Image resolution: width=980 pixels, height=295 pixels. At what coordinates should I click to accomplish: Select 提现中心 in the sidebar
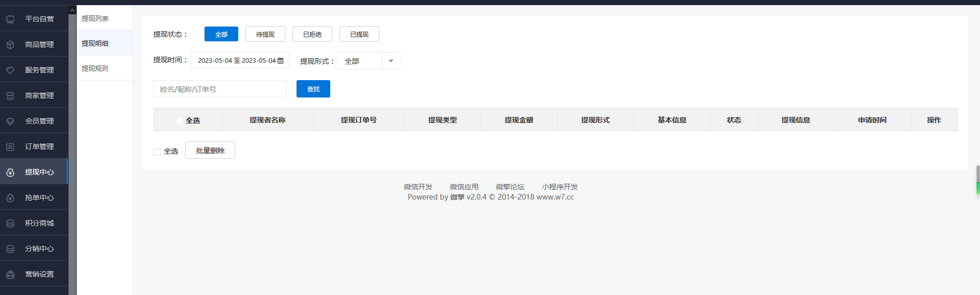(34, 171)
